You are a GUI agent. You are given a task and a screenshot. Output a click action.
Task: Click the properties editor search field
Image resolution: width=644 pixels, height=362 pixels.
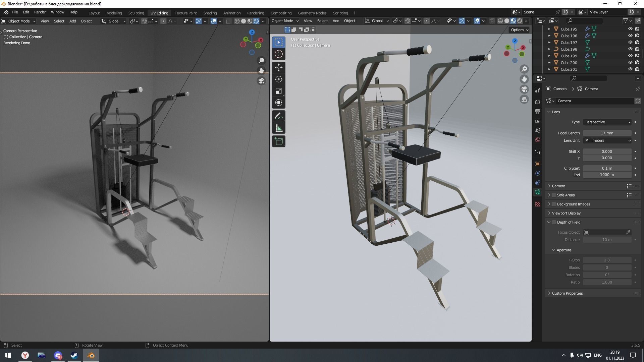[588, 78]
